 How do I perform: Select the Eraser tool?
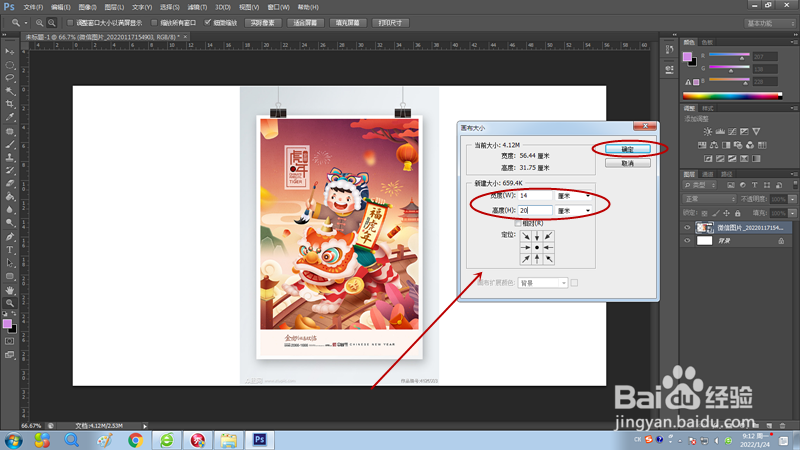(x=10, y=184)
